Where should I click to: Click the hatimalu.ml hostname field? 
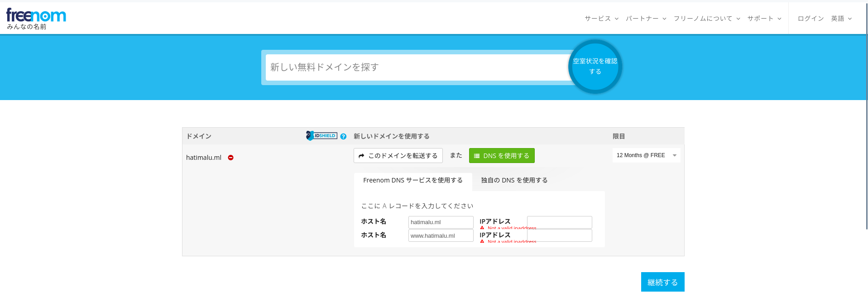(x=441, y=222)
